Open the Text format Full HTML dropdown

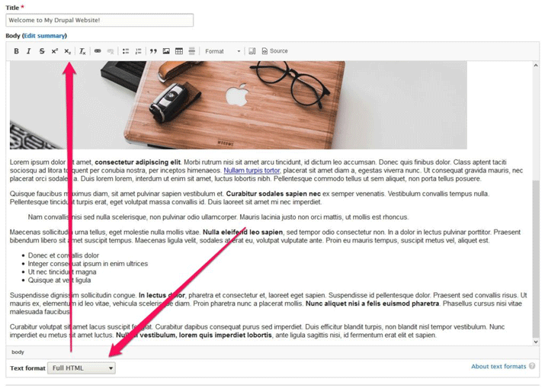82,368
